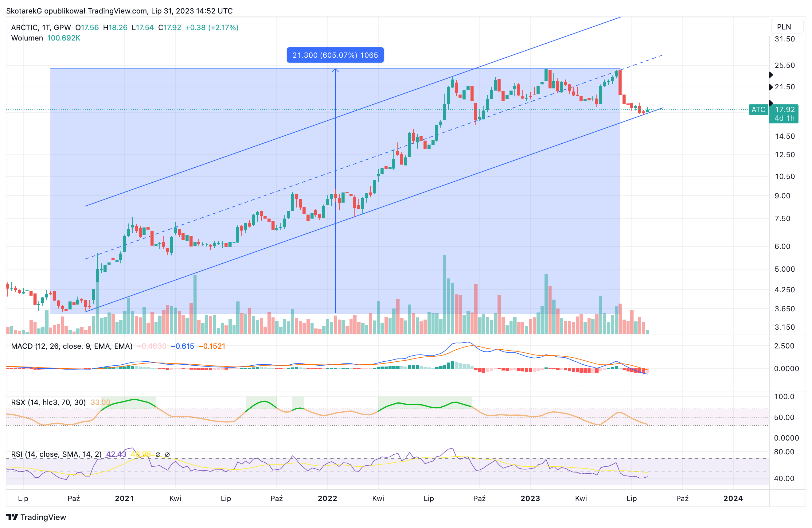The image size is (812, 528).
Task: Click the 2023 label on the time axis
Action: 530,498
